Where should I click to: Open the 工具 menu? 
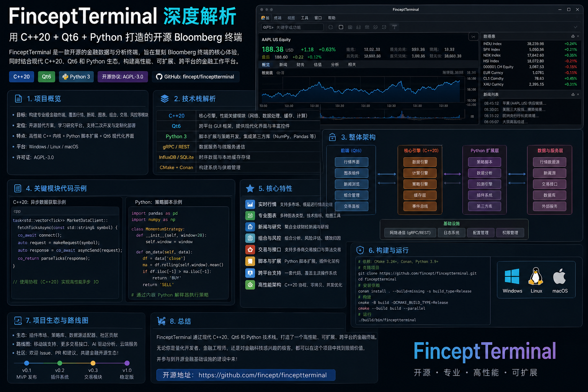(305, 18)
